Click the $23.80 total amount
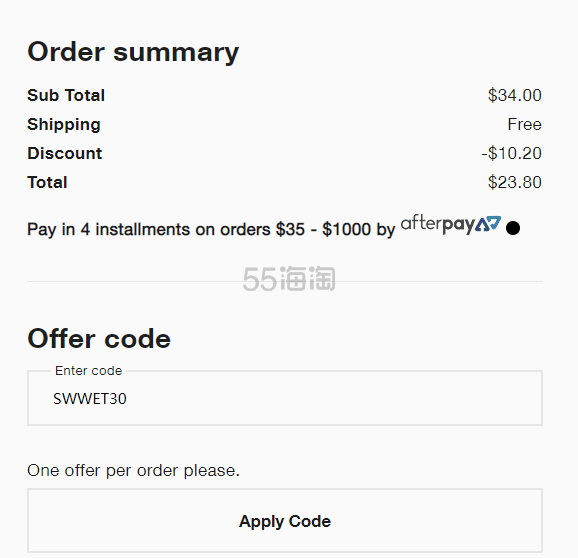The width and height of the screenshot is (578, 558). click(x=515, y=182)
